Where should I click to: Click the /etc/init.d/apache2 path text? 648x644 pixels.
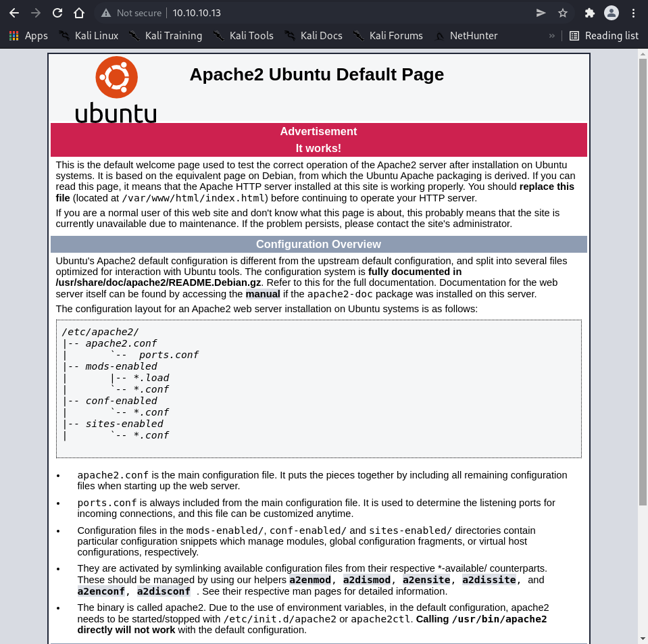coord(280,619)
